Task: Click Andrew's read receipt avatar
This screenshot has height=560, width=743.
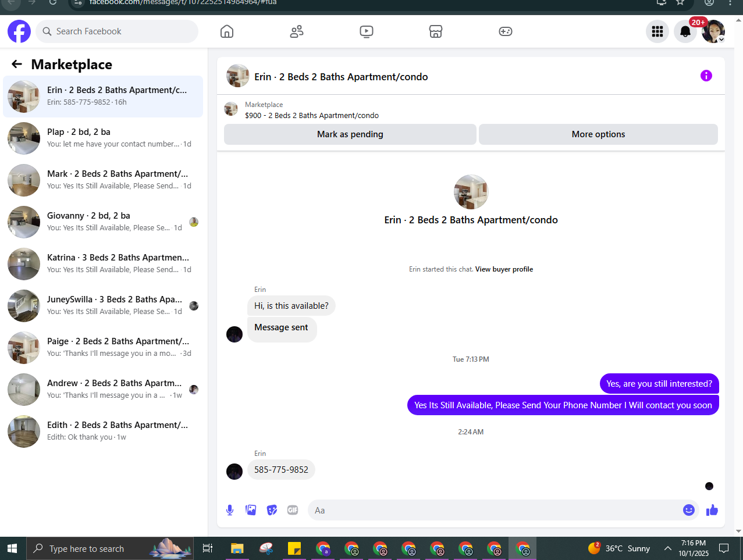Action: click(194, 390)
